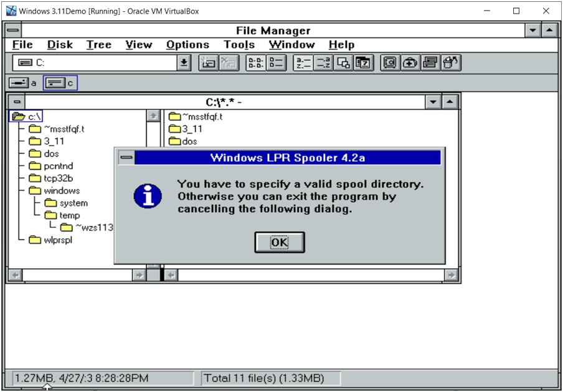Switch to all file details view icon
The image size is (563, 392).
click(x=276, y=63)
